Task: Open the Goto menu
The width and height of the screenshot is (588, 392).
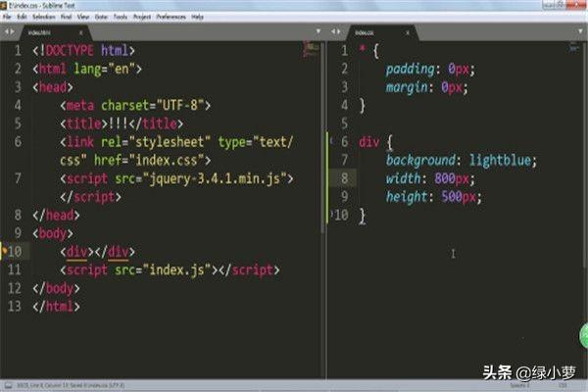Action: (x=101, y=17)
